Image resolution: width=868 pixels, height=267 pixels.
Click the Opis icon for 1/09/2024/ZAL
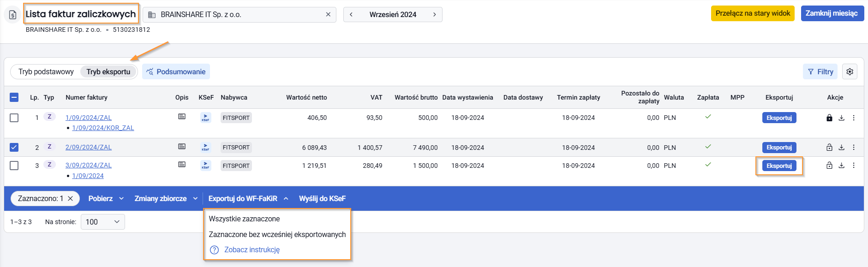[x=182, y=117]
